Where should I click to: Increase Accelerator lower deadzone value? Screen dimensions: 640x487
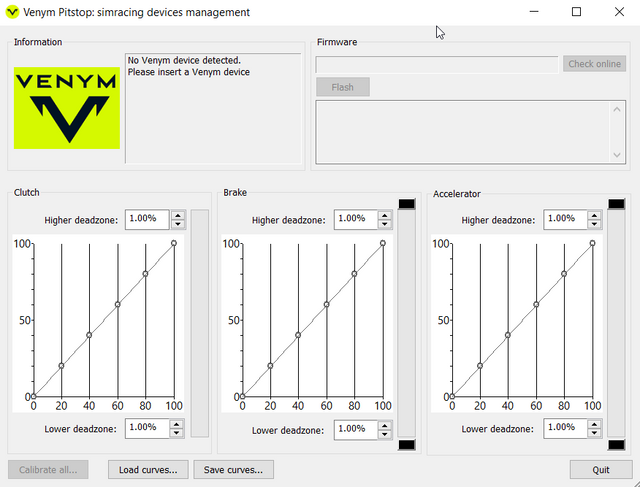coord(594,424)
